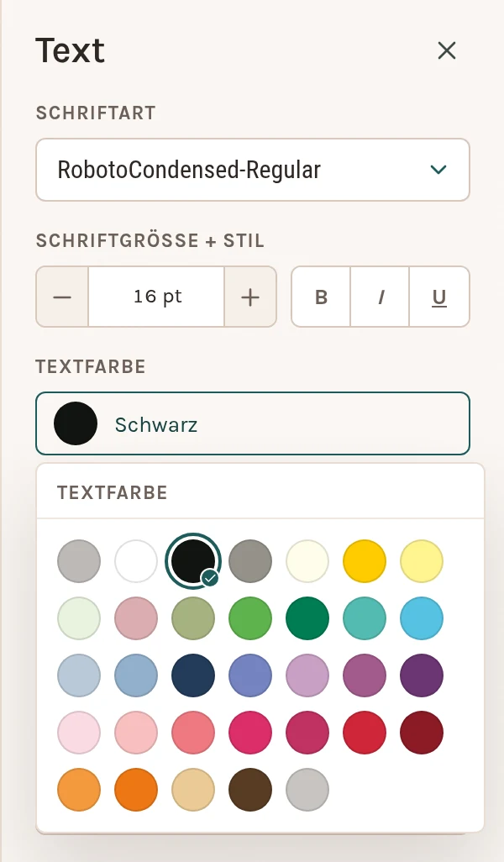Pick the dark navy blue swatch
504x862 pixels.
[x=193, y=675]
